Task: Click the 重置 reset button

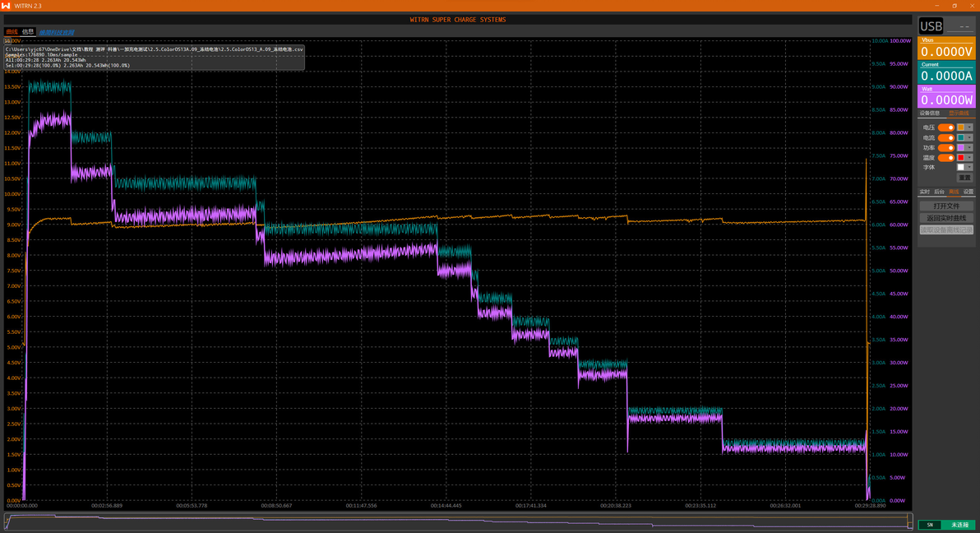Action: point(965,178)
